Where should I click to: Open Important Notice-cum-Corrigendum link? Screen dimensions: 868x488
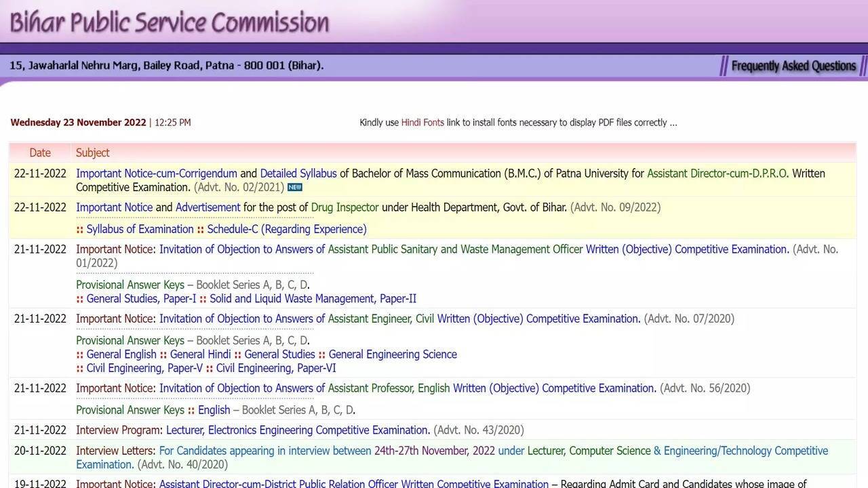point(156,174)
